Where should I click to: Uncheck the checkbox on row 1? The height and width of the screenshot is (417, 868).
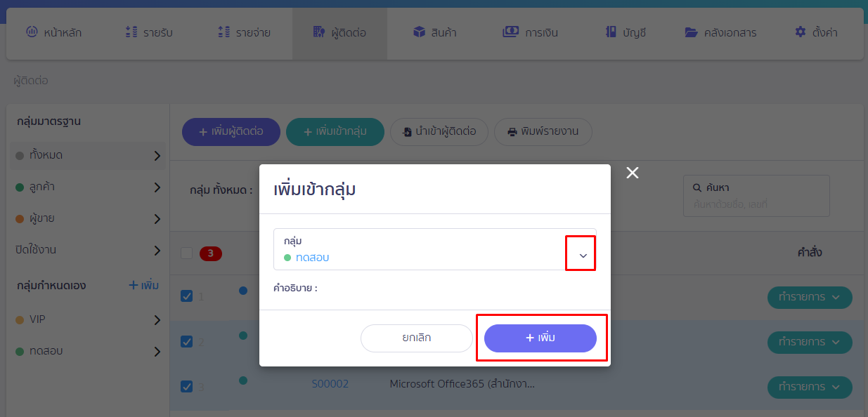(x=186, y=296)
